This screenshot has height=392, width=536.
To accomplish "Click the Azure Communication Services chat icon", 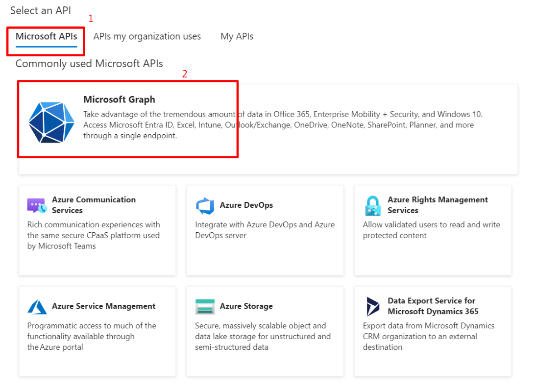I will pyautogui.click(x=37, y=205).
